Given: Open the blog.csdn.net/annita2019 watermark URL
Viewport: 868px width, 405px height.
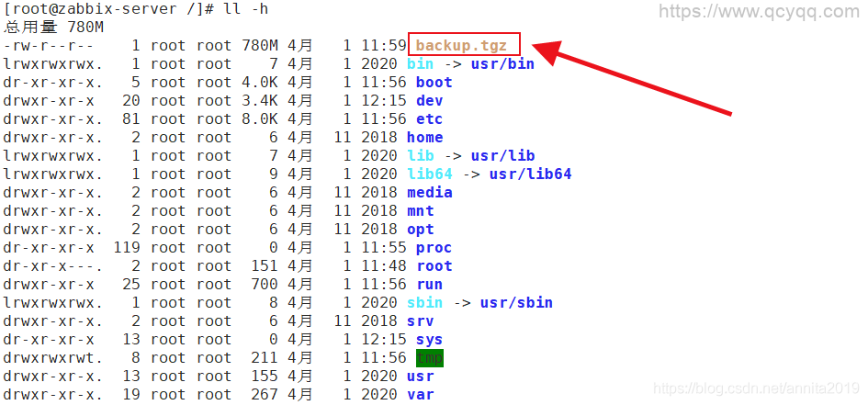Looking at the screenshot, I should tap(757, 390).
